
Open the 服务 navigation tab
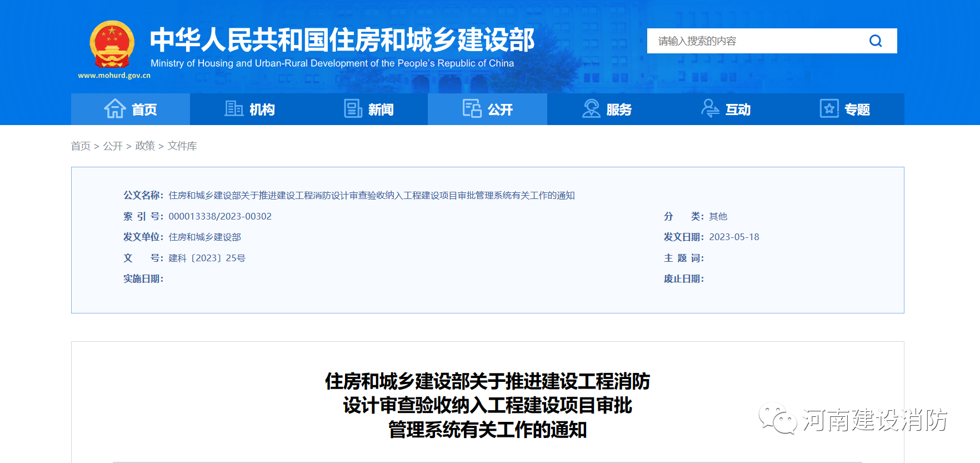[x=607, y=109]
